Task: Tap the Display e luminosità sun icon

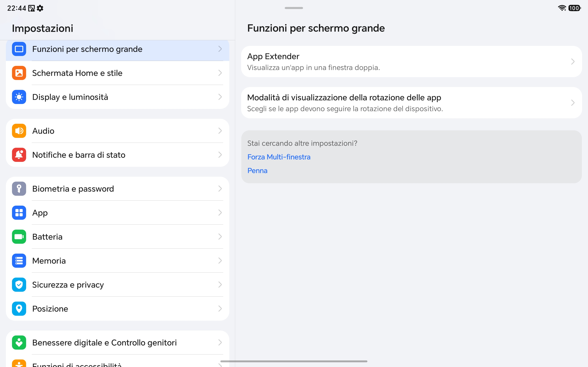Action: [x=19, y=97]
